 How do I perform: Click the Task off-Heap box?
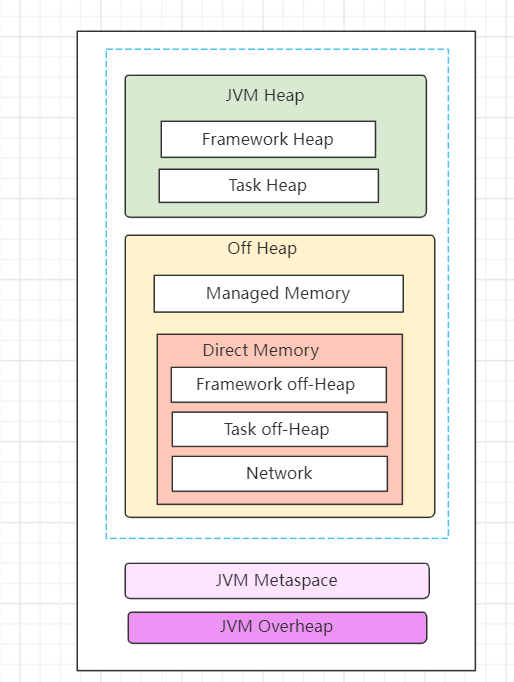tap(280, 429)
